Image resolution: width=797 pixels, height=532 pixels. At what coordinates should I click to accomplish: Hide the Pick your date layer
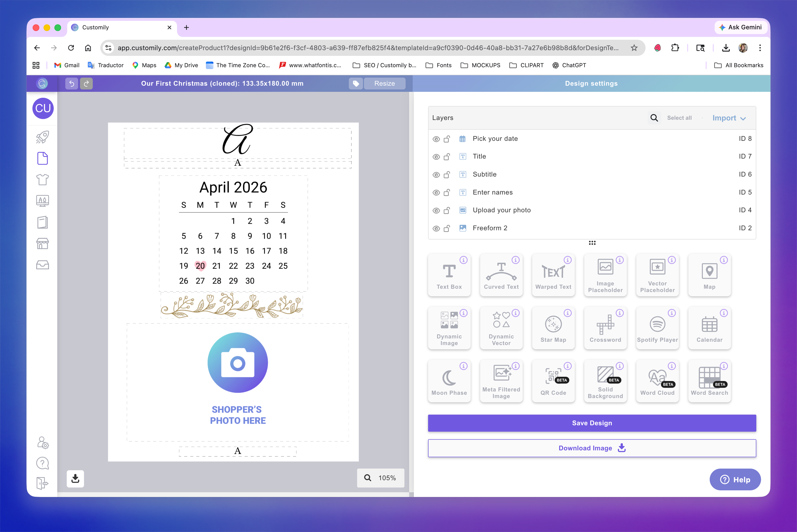[436, 139]
